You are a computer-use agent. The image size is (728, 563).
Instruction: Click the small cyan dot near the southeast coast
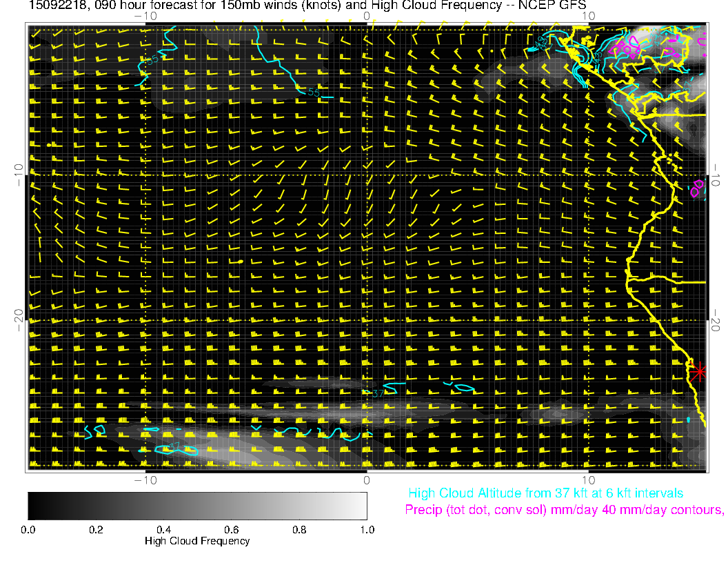tap(688, 419)
